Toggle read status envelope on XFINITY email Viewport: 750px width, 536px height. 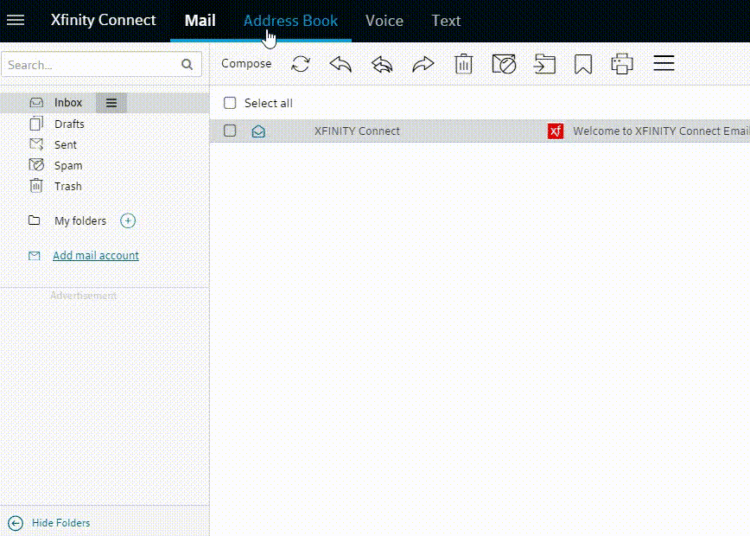258,131
